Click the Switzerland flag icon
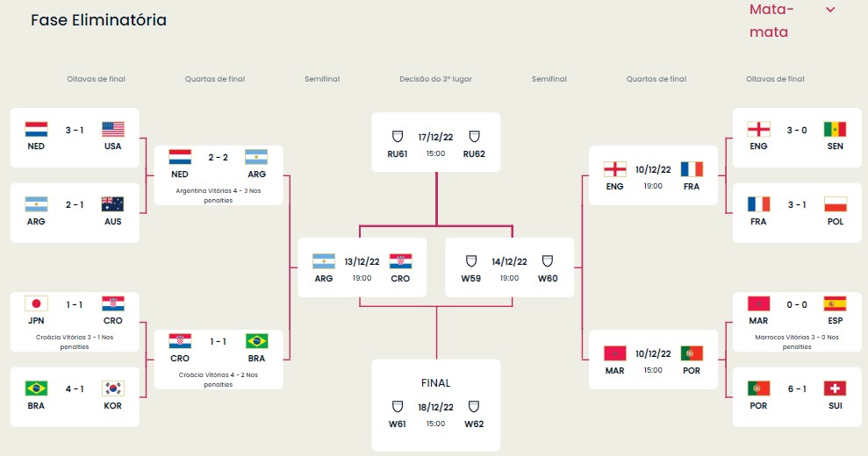This screenshot has width=868, height=456. pos(835,388)
